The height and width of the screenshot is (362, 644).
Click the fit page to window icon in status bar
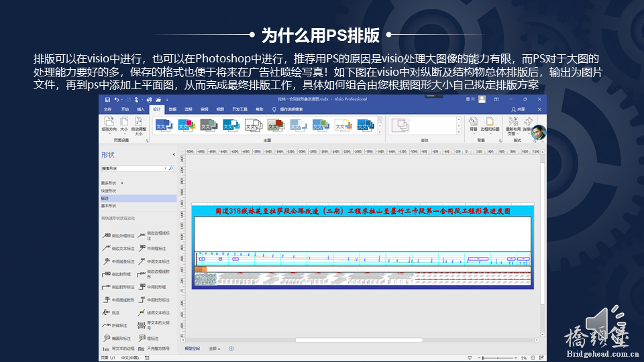pyautogui.click(x=533, y=358)
